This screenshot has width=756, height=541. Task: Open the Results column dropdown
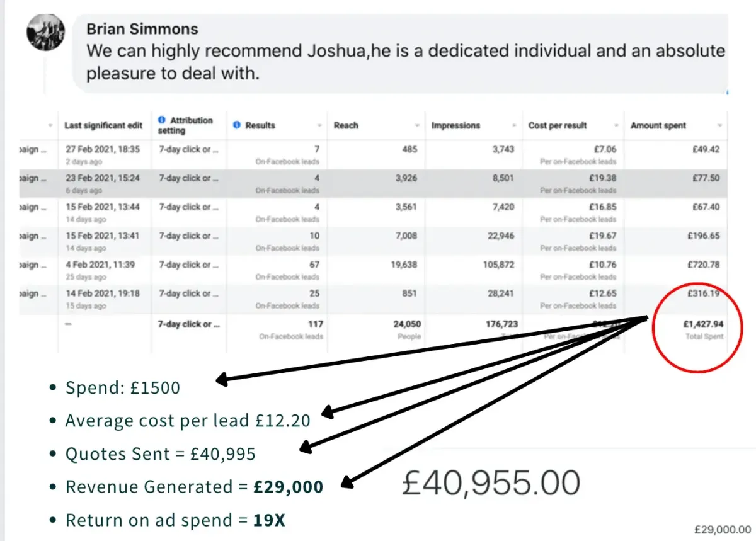click(318, 125)
